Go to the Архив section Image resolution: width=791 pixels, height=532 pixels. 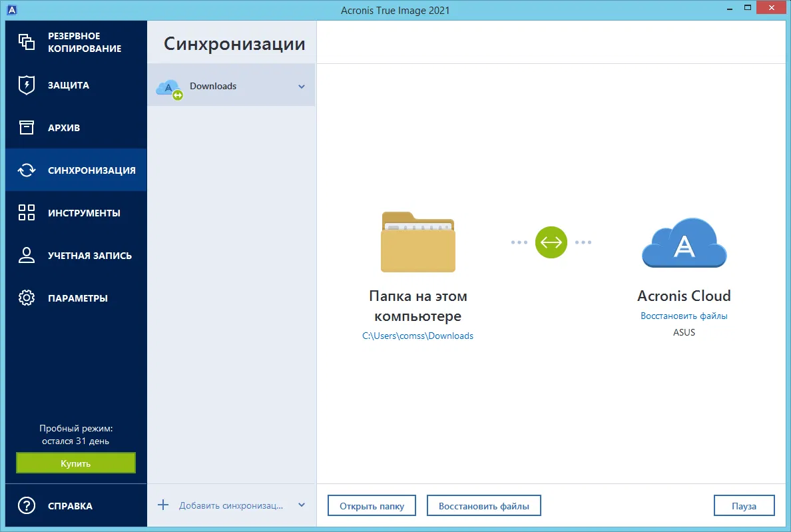[x=76, y=128]
